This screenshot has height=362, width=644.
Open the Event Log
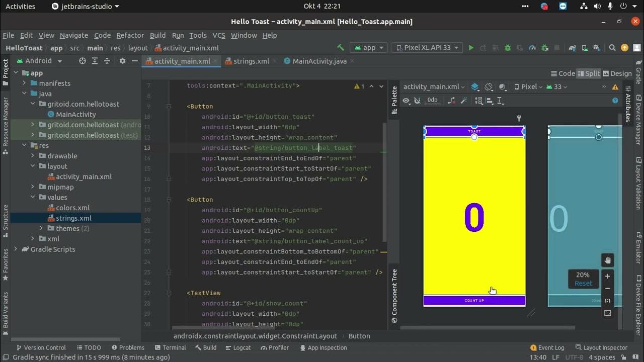(x=547, y=347)
